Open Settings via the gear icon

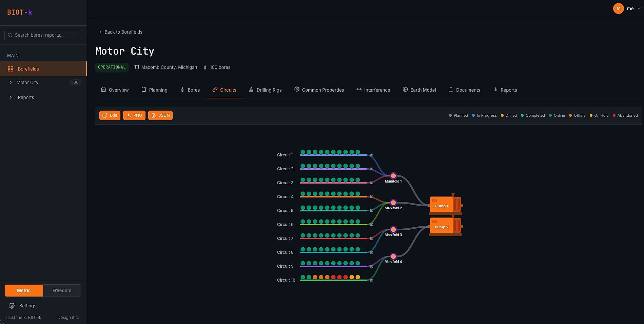point(12,306)
